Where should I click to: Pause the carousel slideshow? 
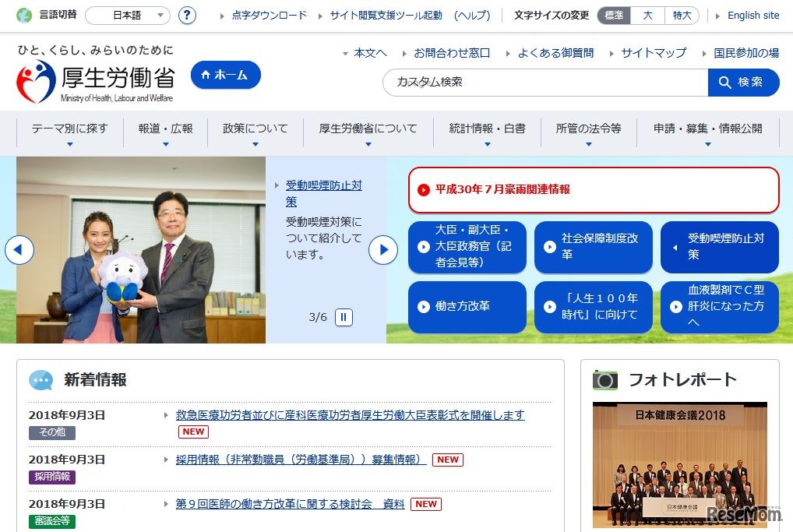click(343, 317)
